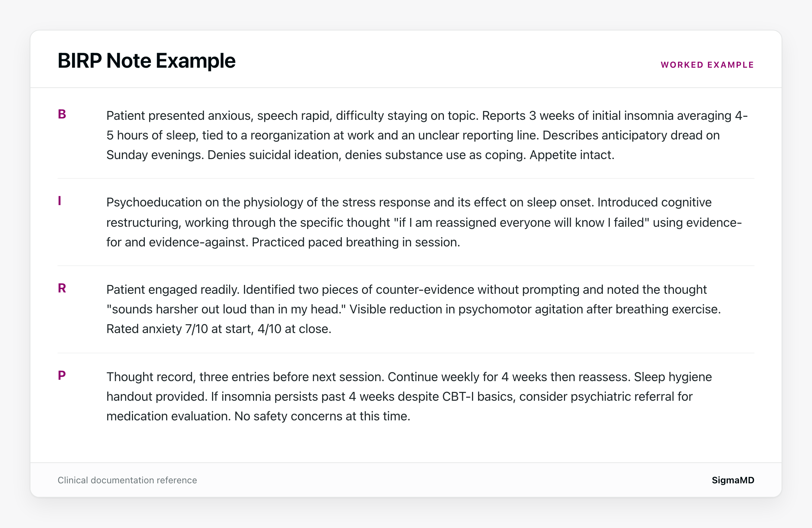Click the Behavior paragraph about initial insomnia
The image size is (812, 528).
pos(427,135)
